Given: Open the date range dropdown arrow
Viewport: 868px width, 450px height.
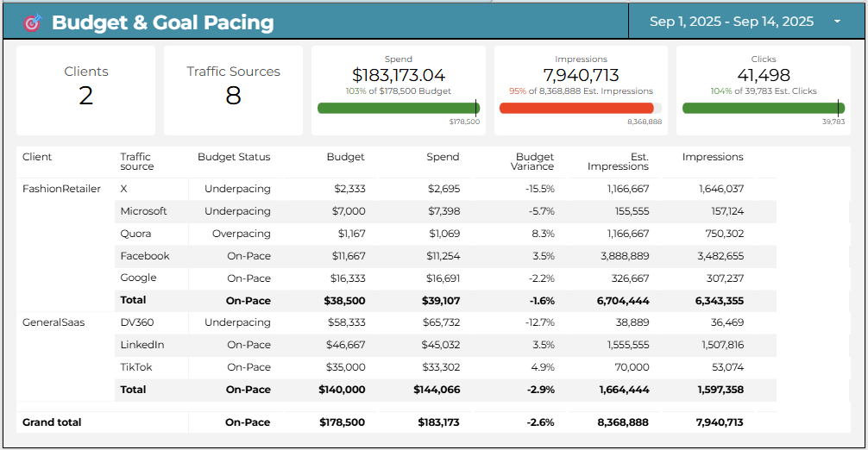Looking at the screenshot, I should tap(837, 22).
